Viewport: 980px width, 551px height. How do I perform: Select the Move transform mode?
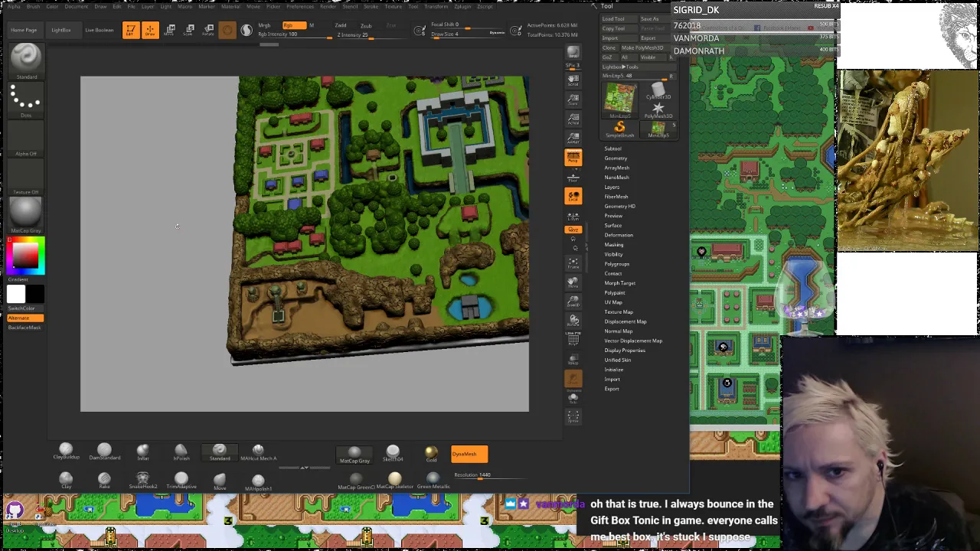pyautogui.click(x=170, y=30)
